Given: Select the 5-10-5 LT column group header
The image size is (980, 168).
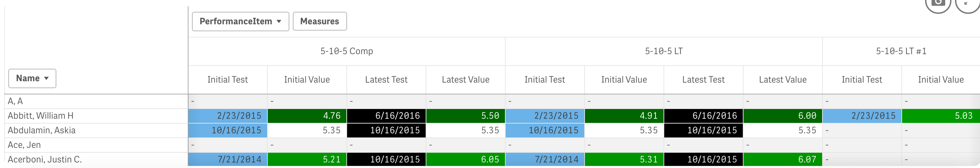Looking at the screenshot, I should [664, 51].
